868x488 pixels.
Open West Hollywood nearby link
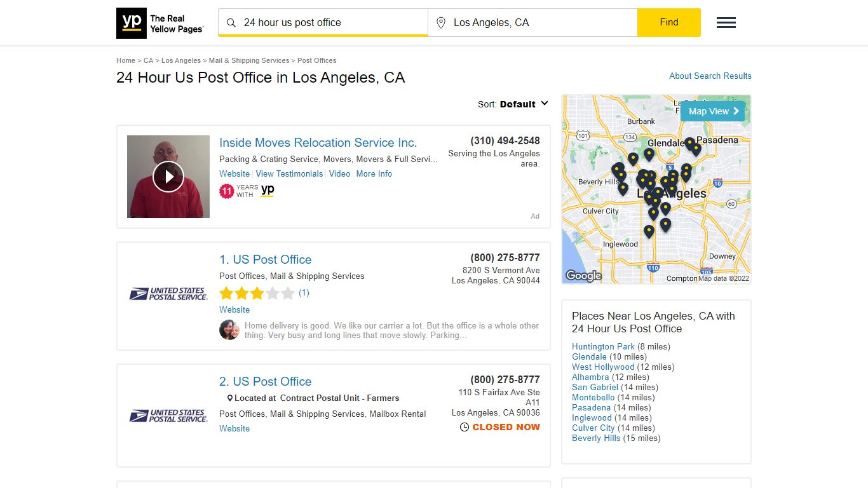click(x=603, y=367)
